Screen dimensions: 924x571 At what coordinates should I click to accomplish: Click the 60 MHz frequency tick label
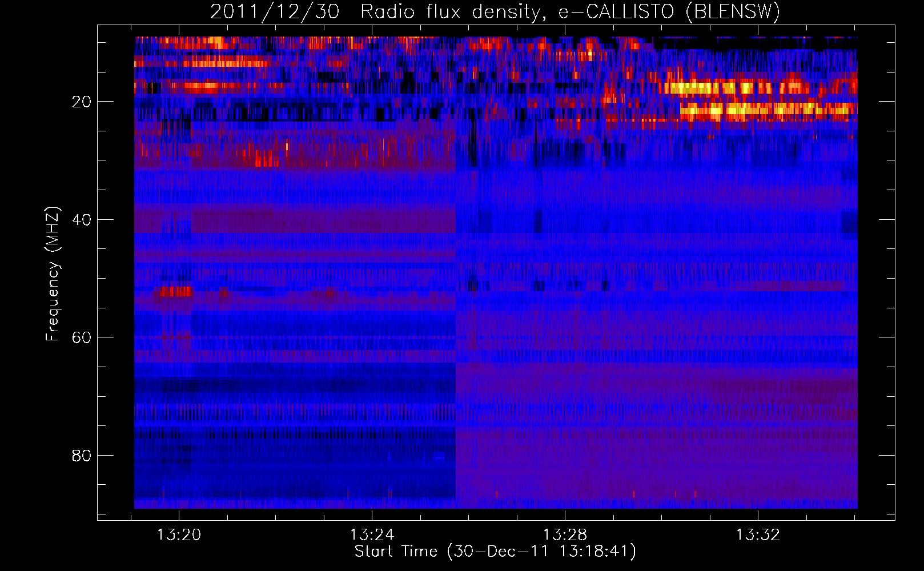82,337
